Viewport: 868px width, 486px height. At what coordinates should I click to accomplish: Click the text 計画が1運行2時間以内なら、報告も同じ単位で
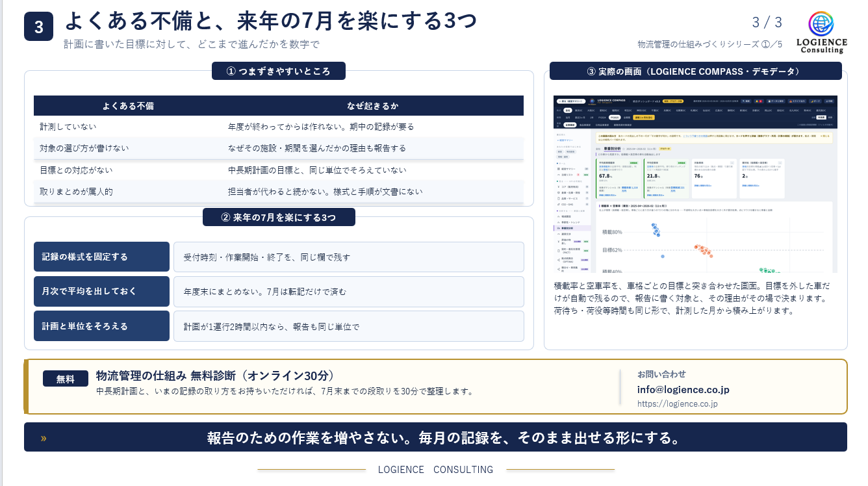pos(272,326)
